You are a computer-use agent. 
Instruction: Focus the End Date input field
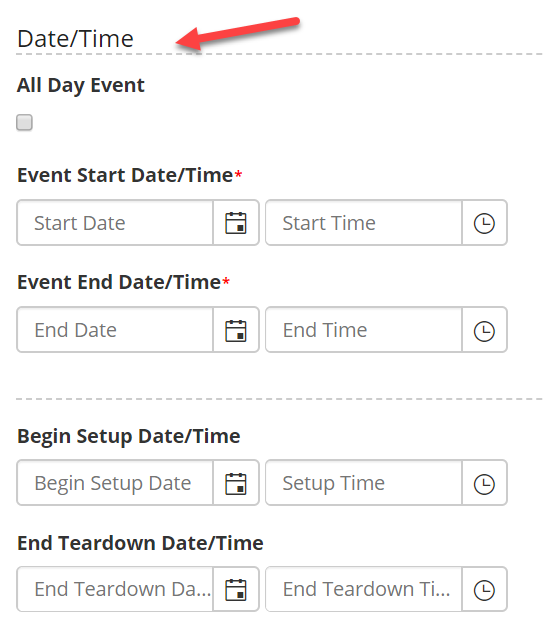coord(115,330)
